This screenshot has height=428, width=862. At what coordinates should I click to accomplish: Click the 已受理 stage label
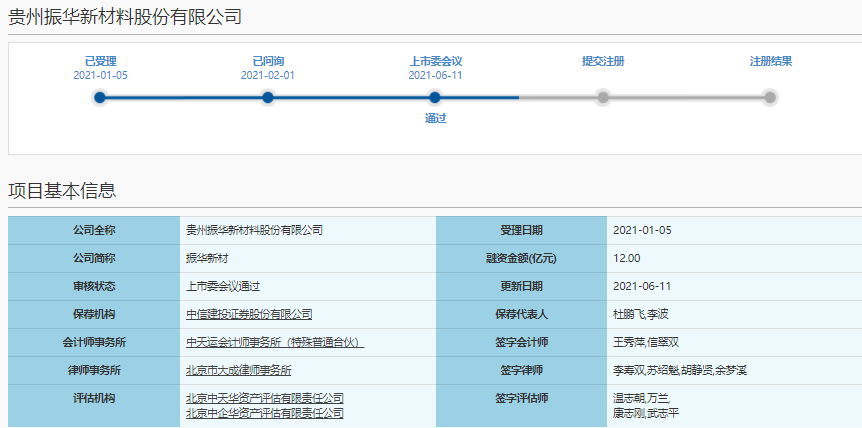click(100, 61)
